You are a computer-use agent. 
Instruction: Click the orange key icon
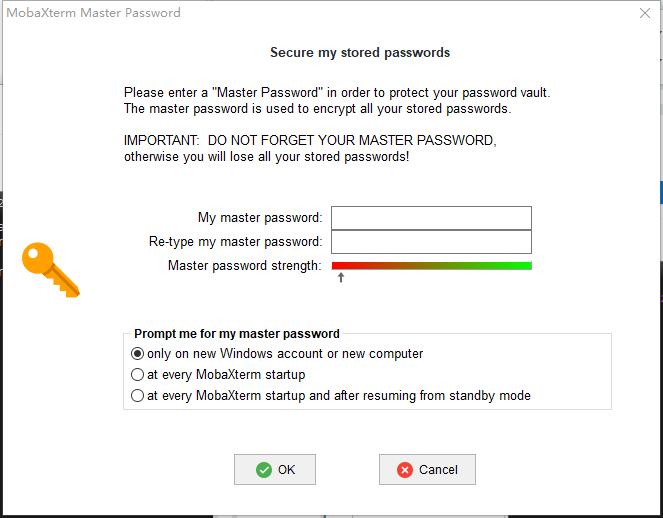pos(50,269)
